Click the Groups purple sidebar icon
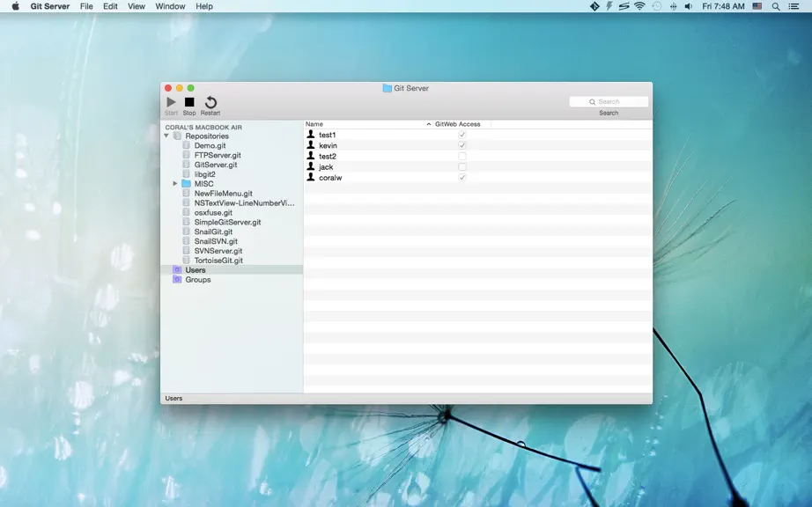This screenshot has height=507, width=812. [177, 279]
